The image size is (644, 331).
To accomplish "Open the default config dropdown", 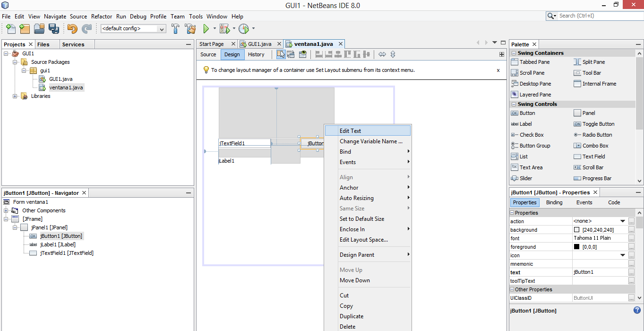I will coord(161,29).
